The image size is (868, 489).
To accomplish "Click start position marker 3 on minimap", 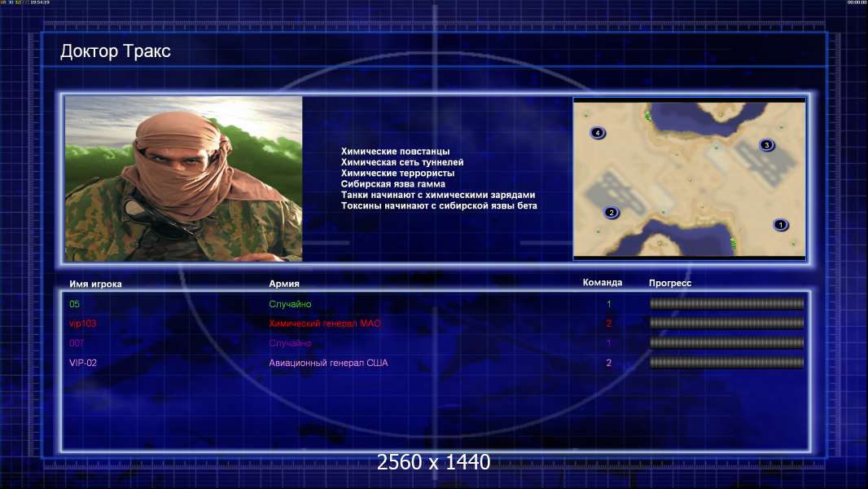I will (767, 145).
